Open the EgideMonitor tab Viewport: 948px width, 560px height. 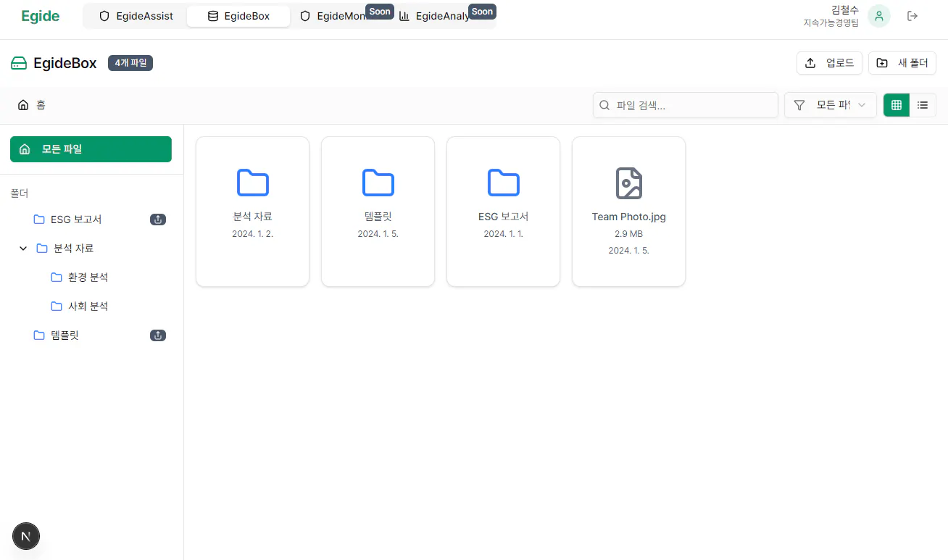click(341, 16)
